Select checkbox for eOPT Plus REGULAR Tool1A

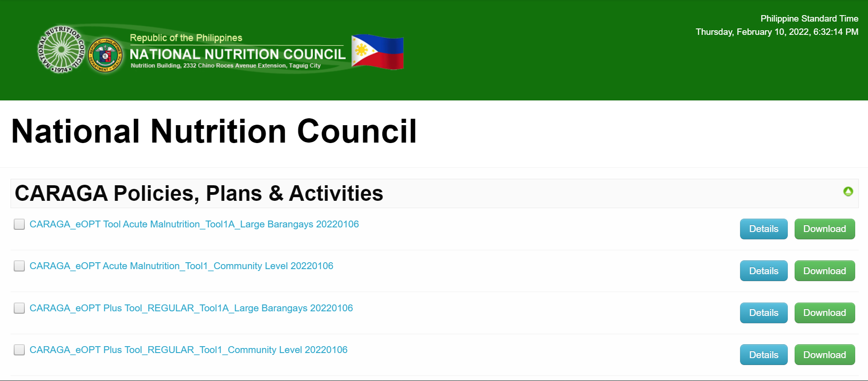point(19,308)
